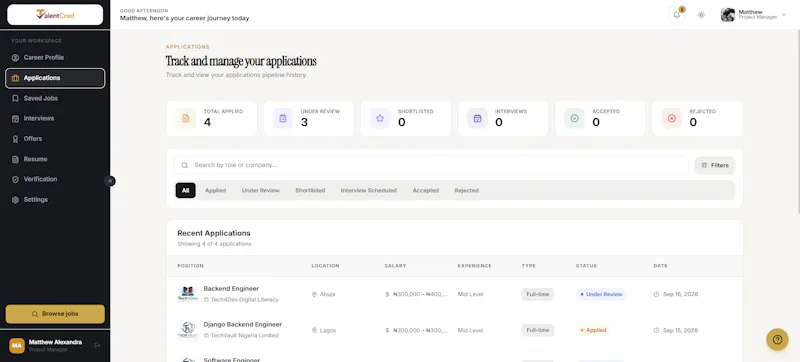
Task: Switch to Shortlisted tab
Action: [310, 191]
